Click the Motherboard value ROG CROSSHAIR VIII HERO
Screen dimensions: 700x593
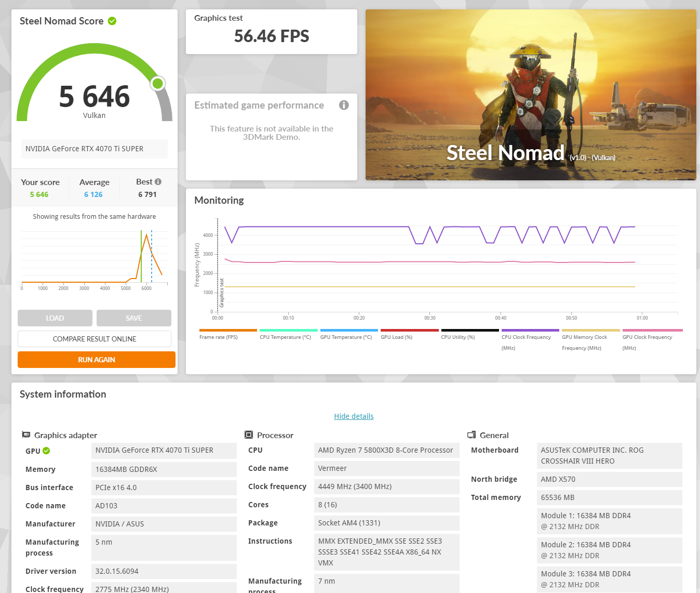click(x=610, y=456)
